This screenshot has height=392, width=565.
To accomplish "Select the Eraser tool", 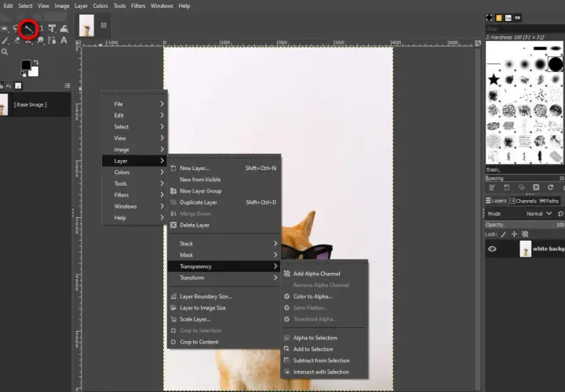I will pos(16,40).
